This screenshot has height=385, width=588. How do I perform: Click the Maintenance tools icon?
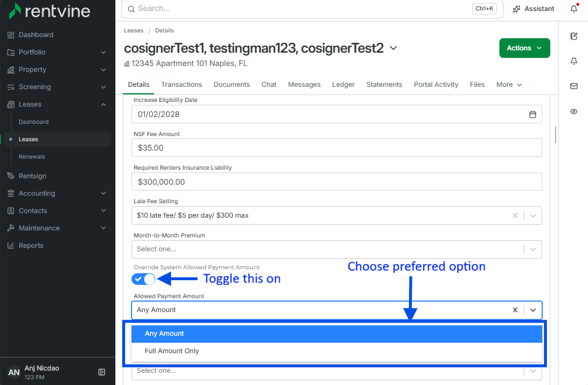pyautogui.click(x=11, y=228)
